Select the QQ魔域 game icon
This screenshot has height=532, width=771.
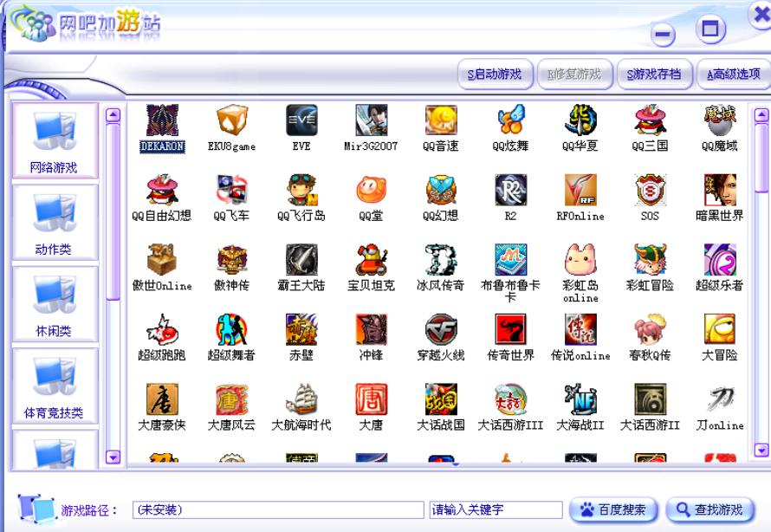click(x=720, y=120)
